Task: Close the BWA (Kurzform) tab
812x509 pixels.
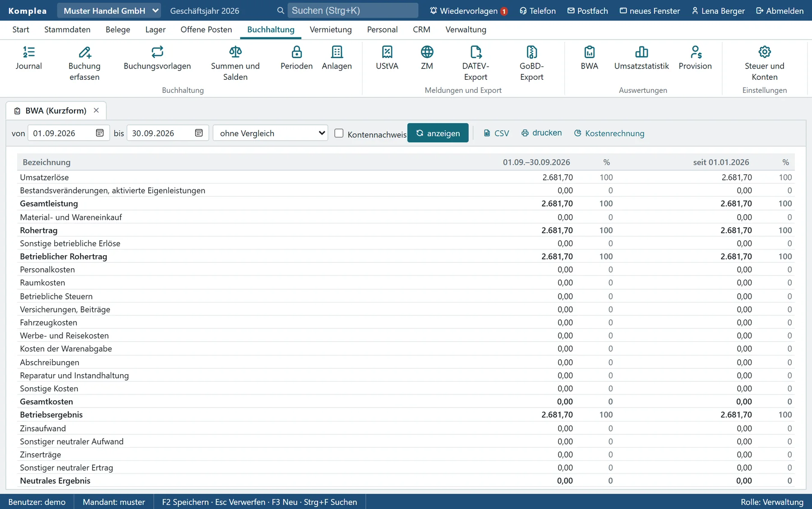Action: [96, 110]
